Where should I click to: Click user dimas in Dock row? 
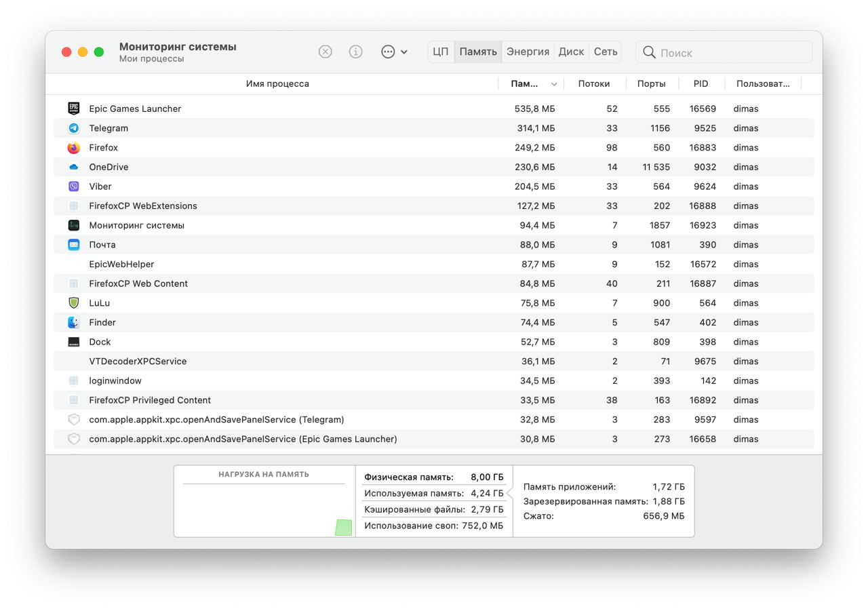[x=746, y=342]
